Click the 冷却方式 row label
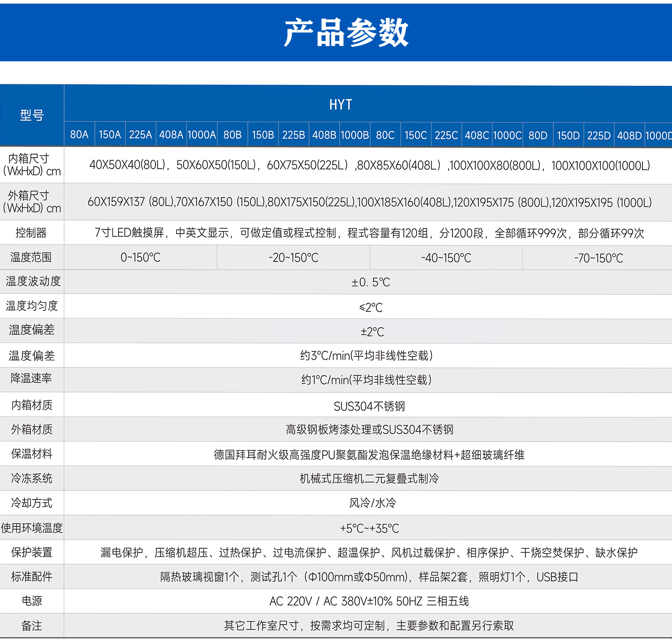The image size is (672, 642). (x=32, y=503)
